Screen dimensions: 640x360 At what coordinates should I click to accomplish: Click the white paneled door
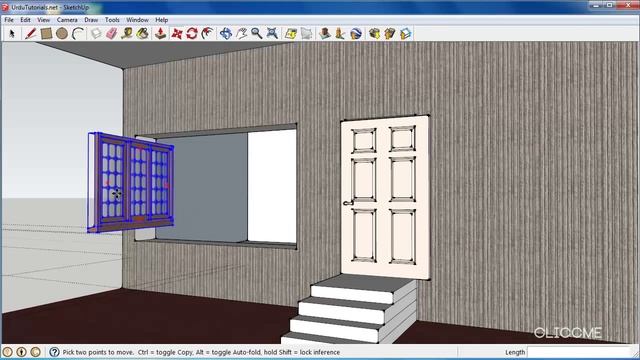click(x=385, y=198)
